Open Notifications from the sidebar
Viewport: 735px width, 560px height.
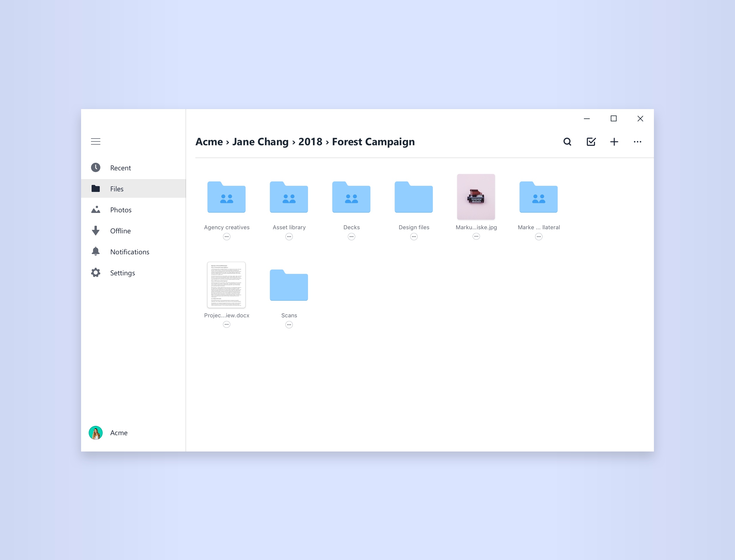130,252
